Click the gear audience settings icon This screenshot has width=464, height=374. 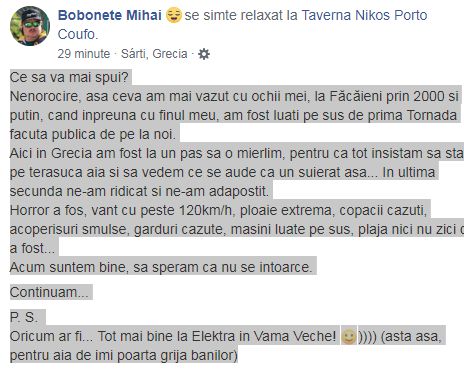tap(204, 54)
